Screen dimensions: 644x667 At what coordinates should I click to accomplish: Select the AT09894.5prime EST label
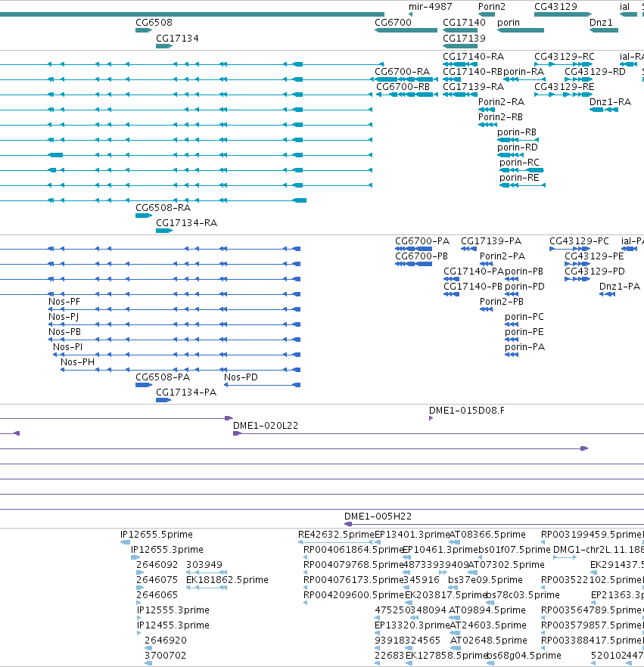(487, 610)
